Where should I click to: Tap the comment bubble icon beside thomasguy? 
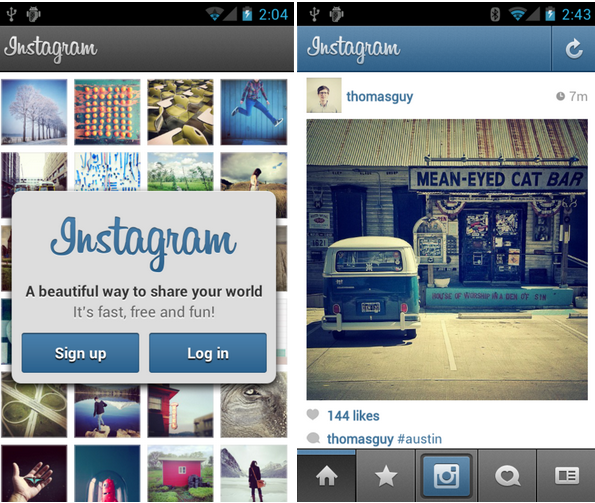(x=313, y=438)
